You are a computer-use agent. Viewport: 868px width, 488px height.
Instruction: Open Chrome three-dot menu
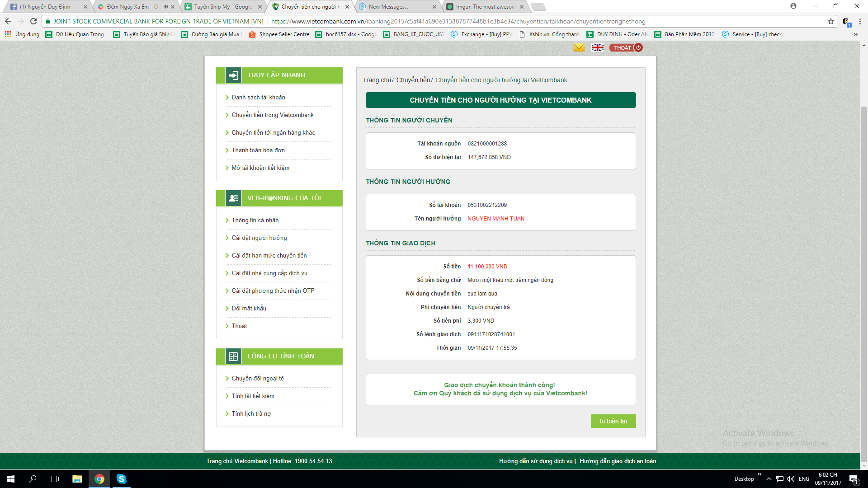860,21
